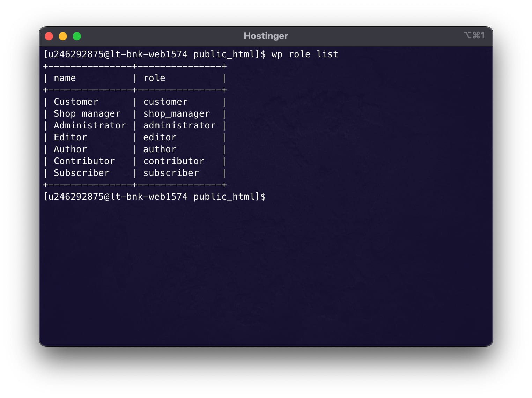
Task: Click the 'shop_manager' role value
Action: click(x=177, y=114)
